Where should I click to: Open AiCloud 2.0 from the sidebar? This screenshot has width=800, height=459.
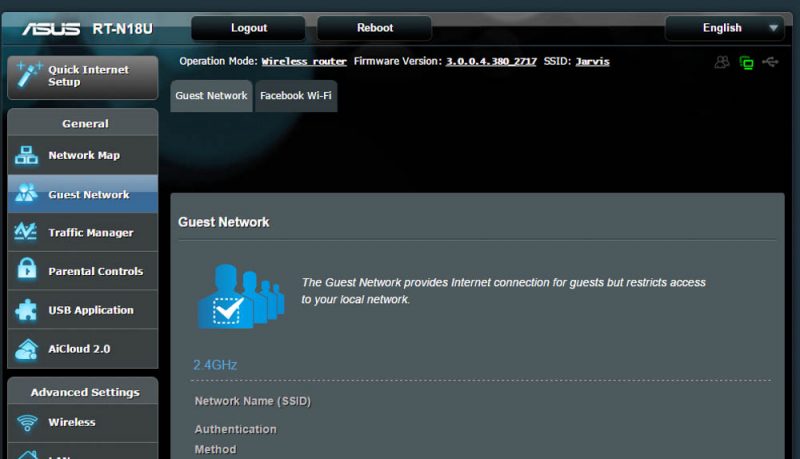coord(83,349)
